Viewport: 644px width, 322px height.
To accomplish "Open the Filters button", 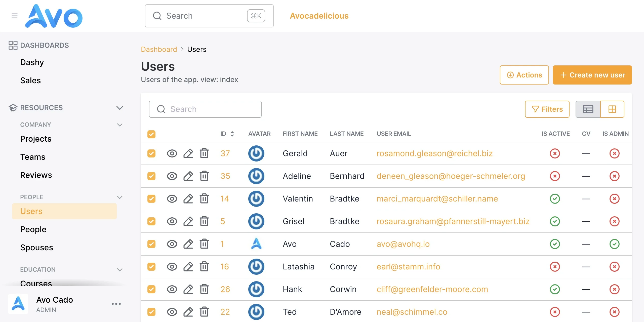I will 547,109.
